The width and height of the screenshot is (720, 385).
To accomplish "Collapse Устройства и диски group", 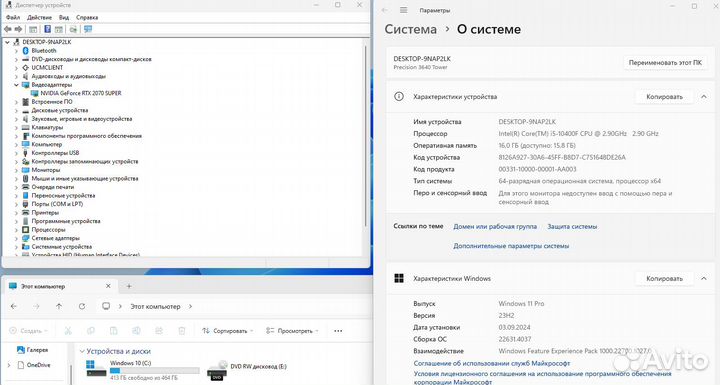I will (x=82, y=351).
